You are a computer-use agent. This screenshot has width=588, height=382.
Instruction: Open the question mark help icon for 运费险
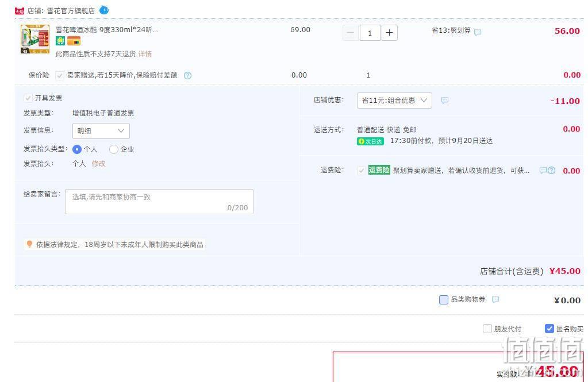[551, 171]
